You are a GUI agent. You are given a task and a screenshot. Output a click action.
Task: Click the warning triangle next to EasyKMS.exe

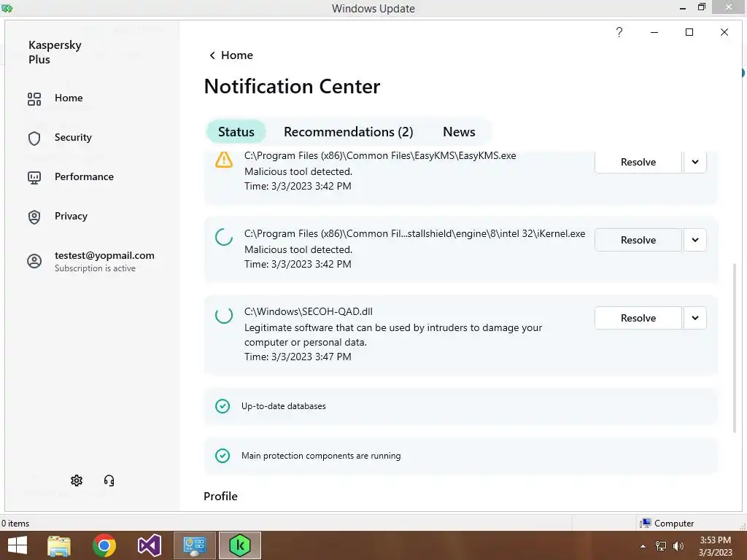[224, 160]
